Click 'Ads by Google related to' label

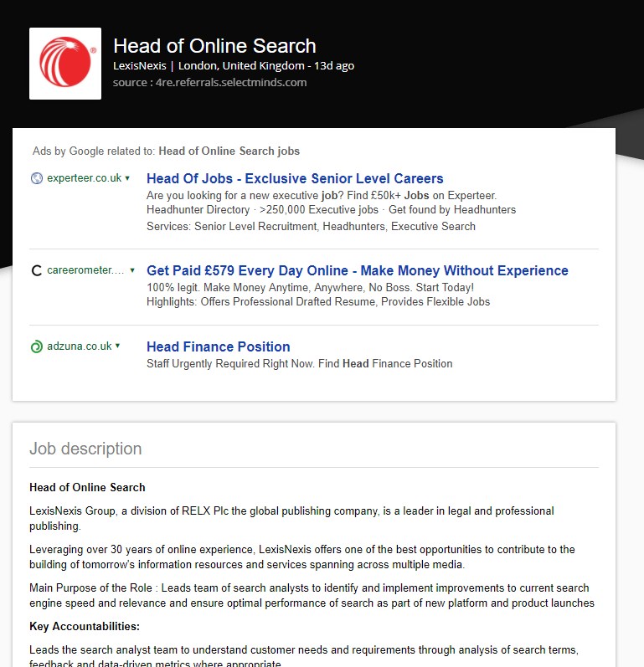[x=94, y=151]
